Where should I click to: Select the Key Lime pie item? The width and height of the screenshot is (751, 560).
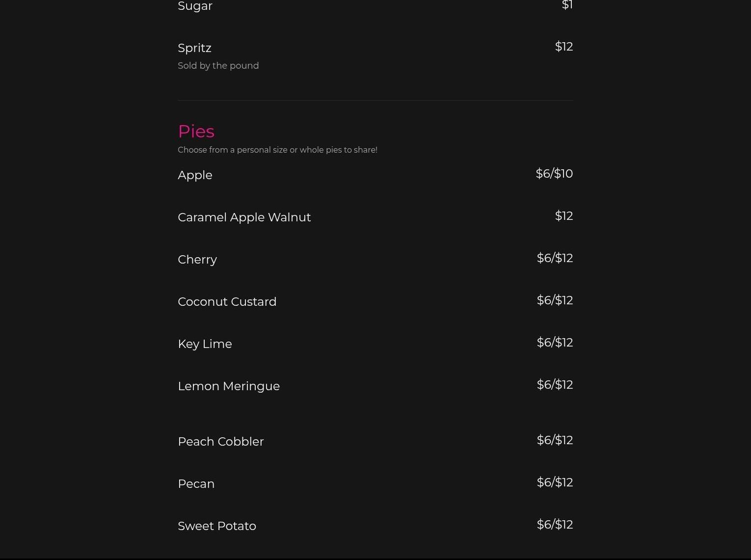coord(205,344)
